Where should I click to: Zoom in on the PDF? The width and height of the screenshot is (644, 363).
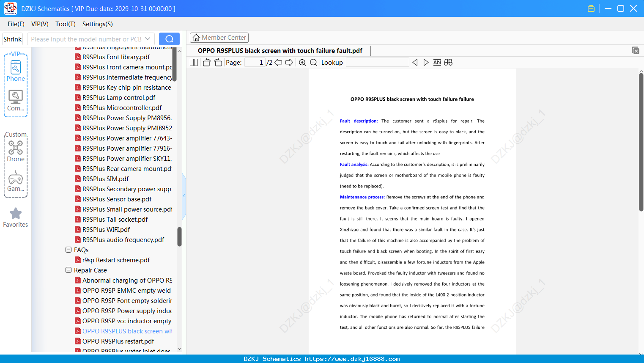tap(302, 63)
